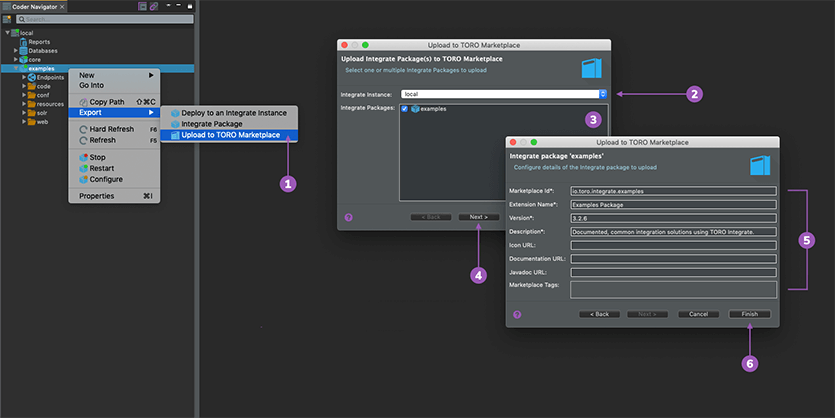Select the 'resources' folder label
This screenshot has height=418, width=835.
(50, 104)
